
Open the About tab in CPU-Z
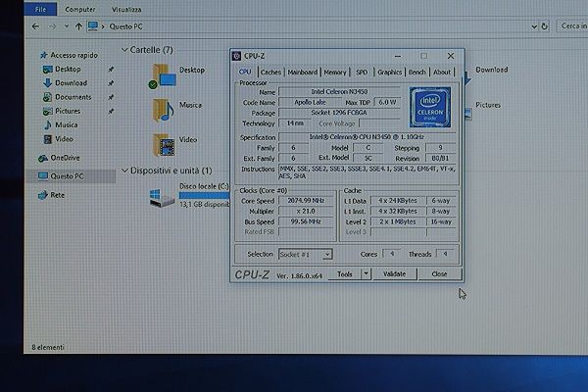pyautogui.click(x=442, y=72)
